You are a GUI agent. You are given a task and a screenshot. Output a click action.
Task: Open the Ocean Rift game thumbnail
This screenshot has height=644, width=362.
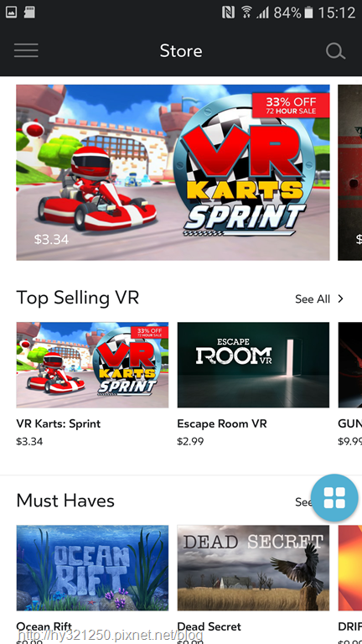92,568
